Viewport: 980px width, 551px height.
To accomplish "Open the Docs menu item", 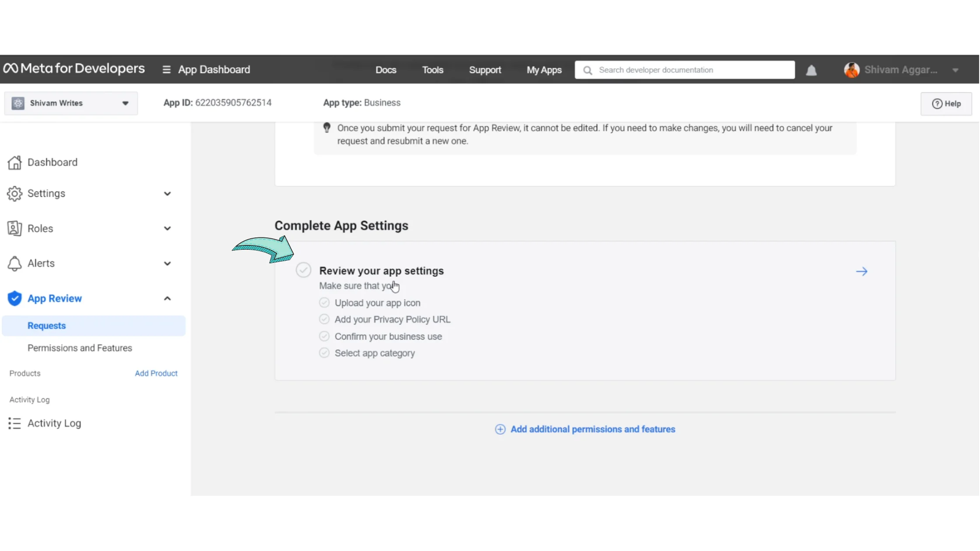I will tap(385, 70).
